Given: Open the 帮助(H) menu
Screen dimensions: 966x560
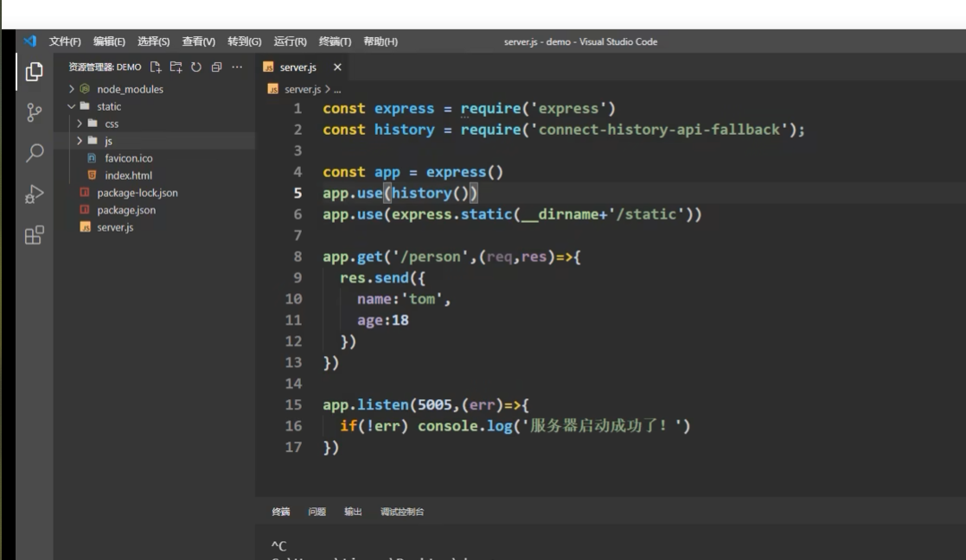Looking at the screenshot, I should 381,41.
